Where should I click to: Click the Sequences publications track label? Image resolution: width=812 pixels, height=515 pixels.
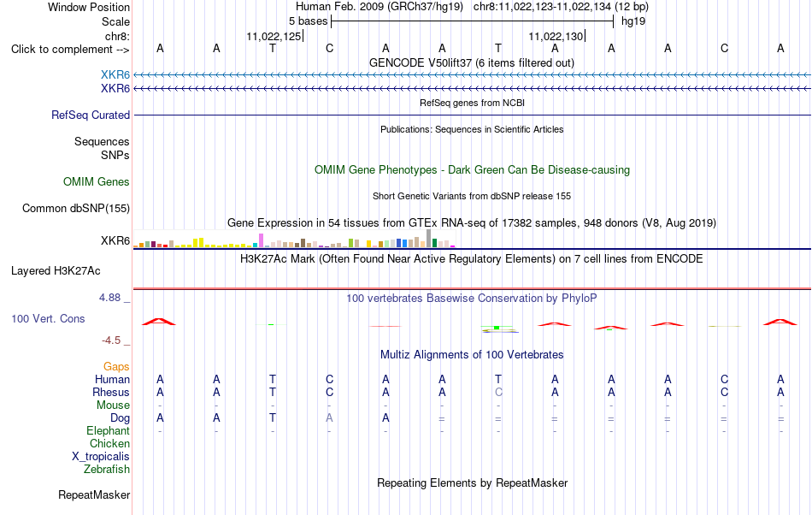pos(102,141)
